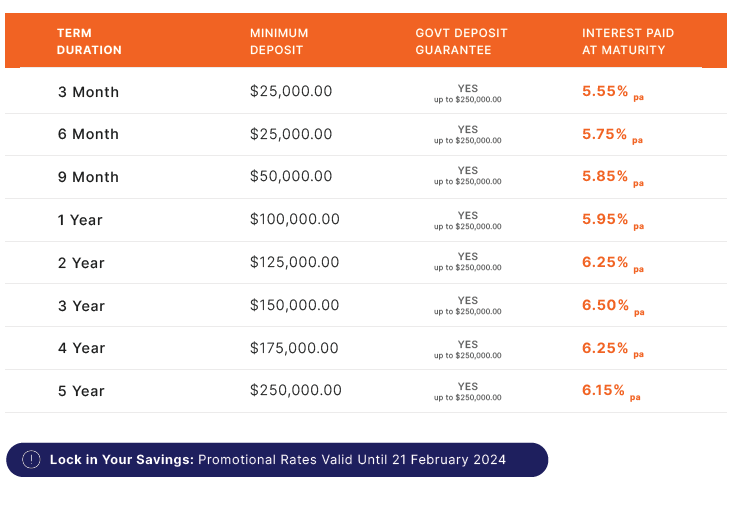Click the YES guarantee text in 3 Year row
This screenshot has height=505, width=737.
[468, 300]
